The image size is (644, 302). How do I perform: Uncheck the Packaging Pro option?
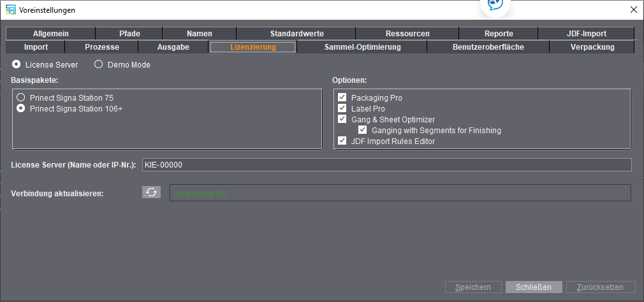pos(342,97)
